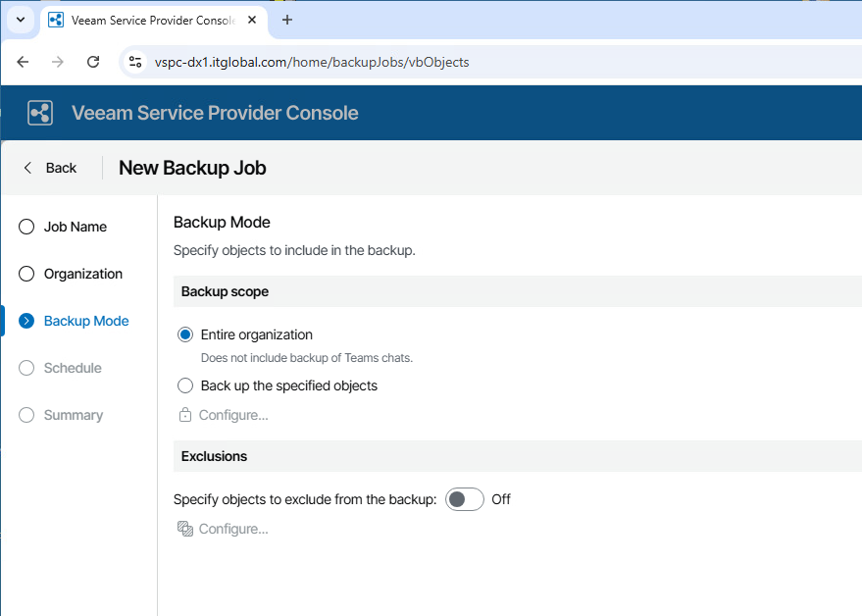The width and height of the screenshot is (862, 616).
Task: Select the Backup Mode wizard step
Action: (86, 321)
